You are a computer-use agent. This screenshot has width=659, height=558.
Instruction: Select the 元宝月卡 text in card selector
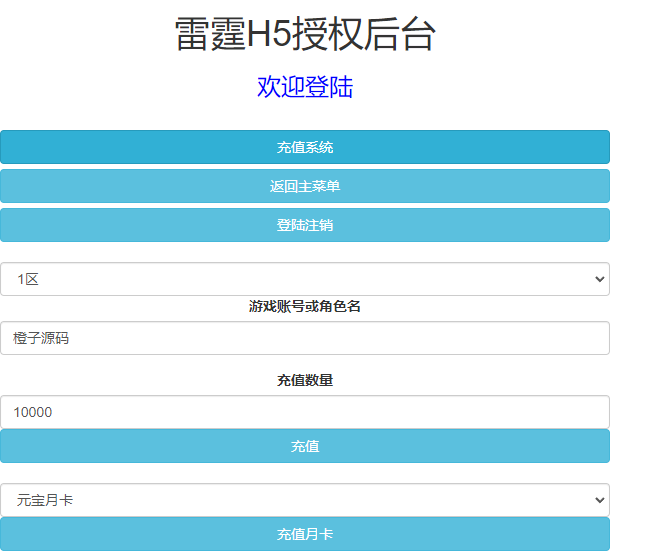[45, 500]
